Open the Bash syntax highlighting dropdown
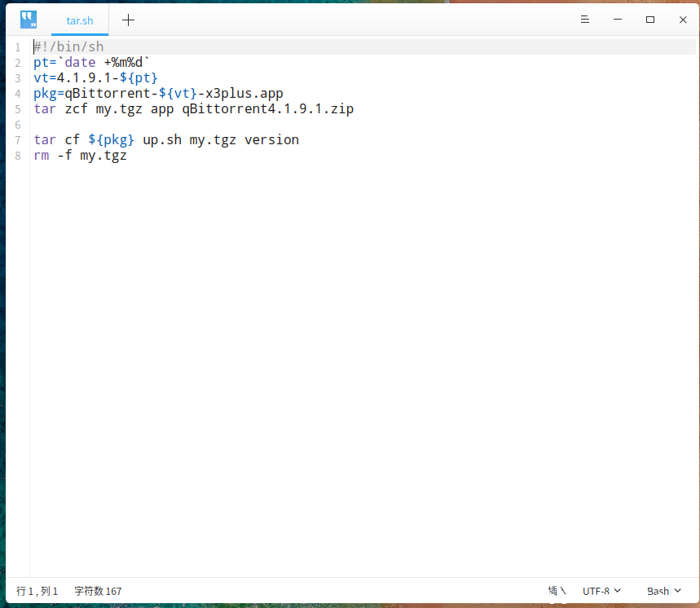Screen dimensions: 700x608 pyautogui.click(x=664, y=591)
